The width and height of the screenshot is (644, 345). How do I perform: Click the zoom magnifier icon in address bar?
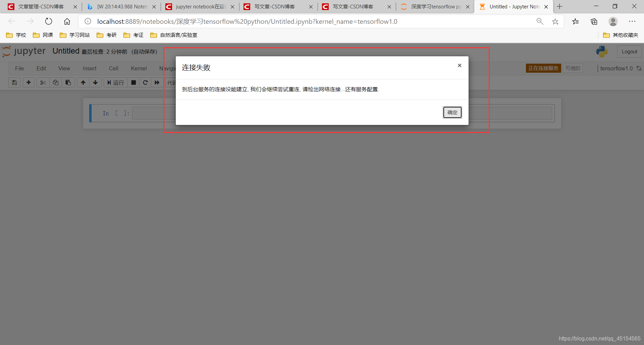[540, 21]
